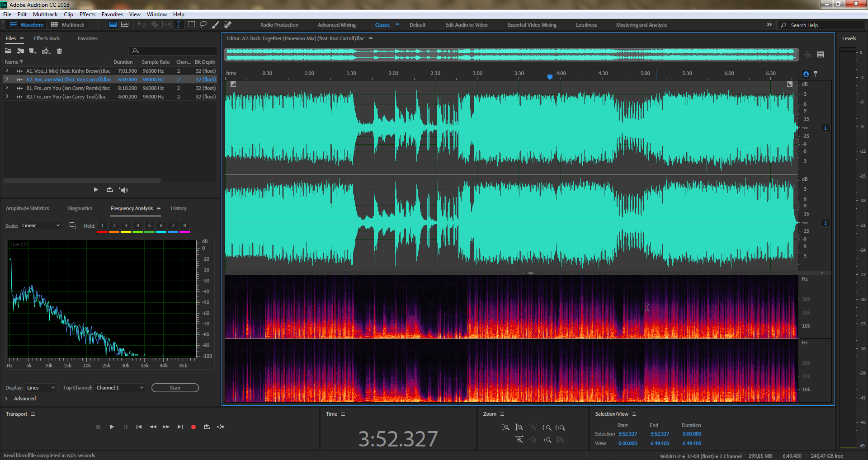Expand the B1 Ian Carey Remix file row
Screen dimensions: 868x460
(7, 88)
